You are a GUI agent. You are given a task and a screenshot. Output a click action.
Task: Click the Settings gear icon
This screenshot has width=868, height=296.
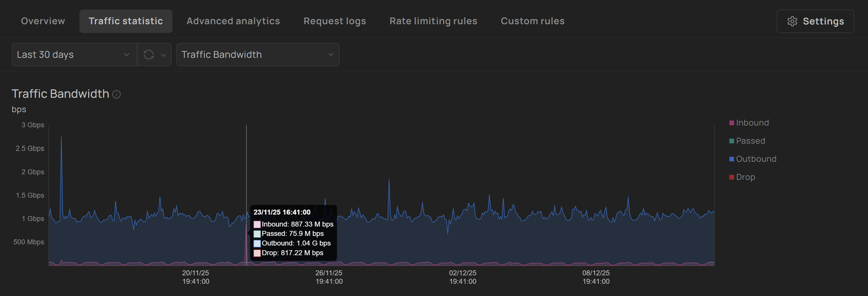coord(792,21)
